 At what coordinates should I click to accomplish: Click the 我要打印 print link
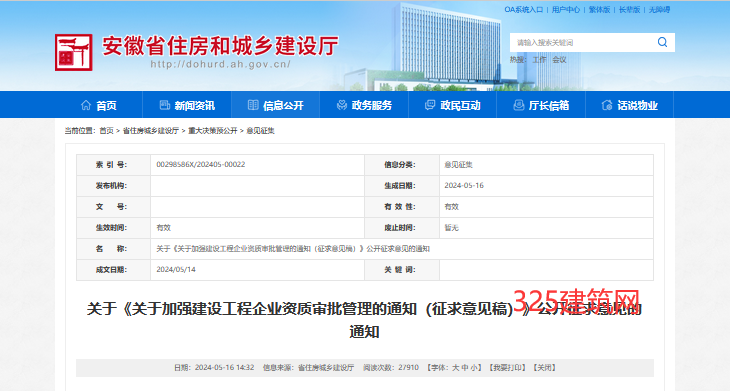tap(507, 368)
